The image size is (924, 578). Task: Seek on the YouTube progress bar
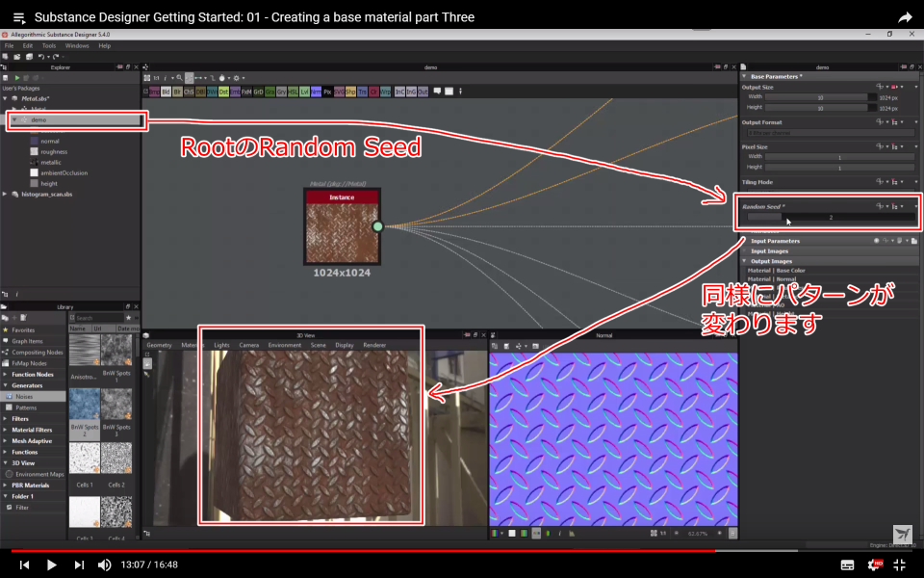click(462, 551)
